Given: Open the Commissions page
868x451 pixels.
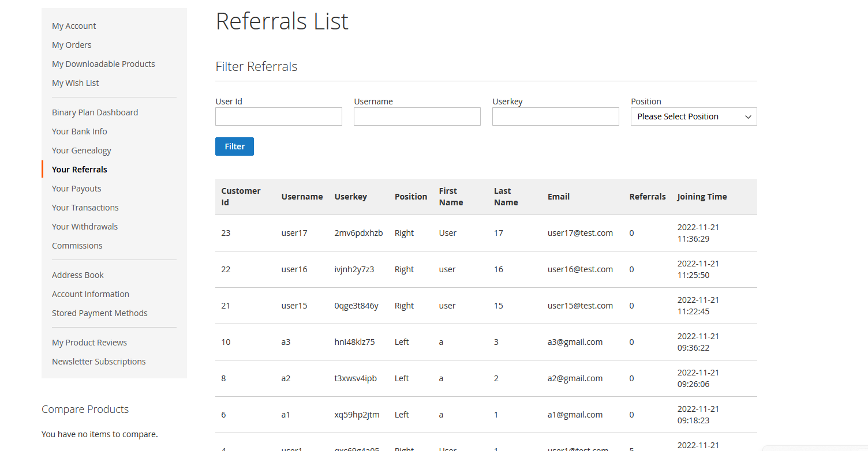Looking at the screenshot, I should (x=77, y=246).
